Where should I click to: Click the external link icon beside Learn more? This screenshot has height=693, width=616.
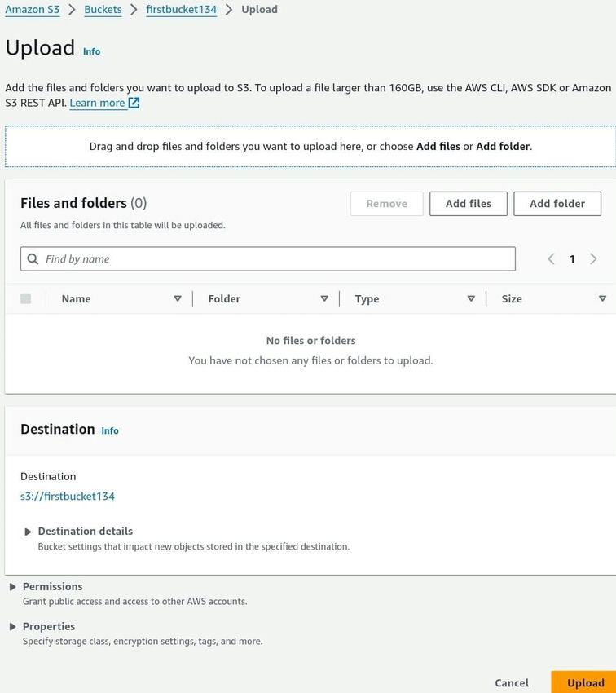coord(133,103)
